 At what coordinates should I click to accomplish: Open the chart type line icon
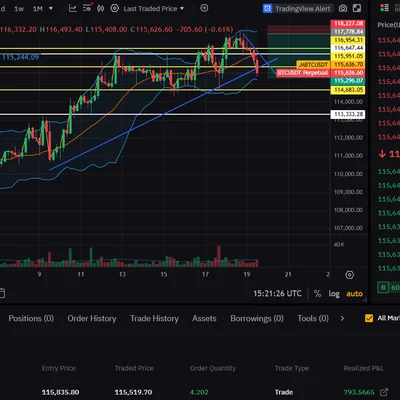72,8
